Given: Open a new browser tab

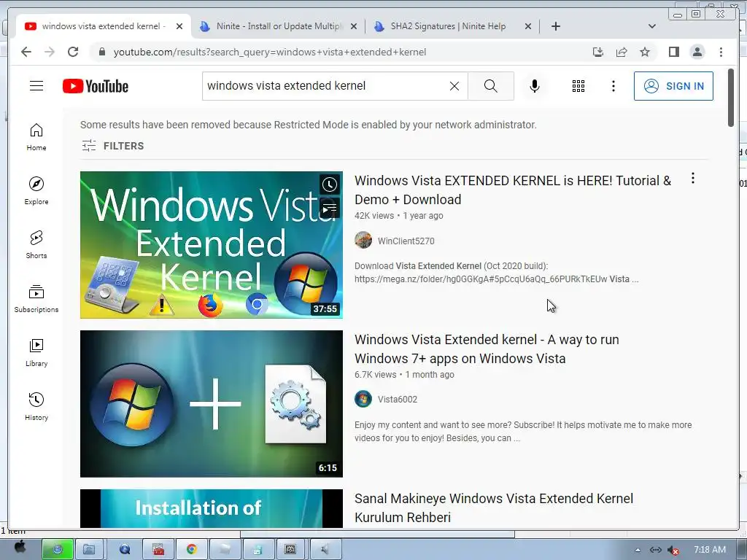Looking at the screenshot, I should pyautogui.click(x=555, y=26).
